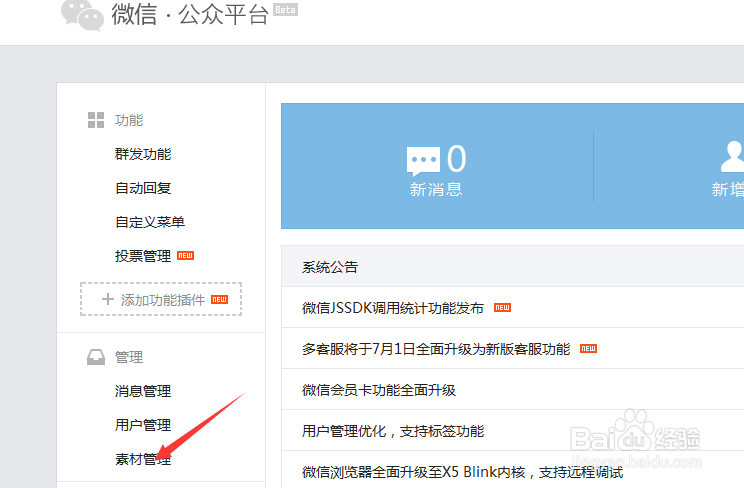This screenshot has width=744, height=488.
Task: Open announcement 微信JSSDK调用统计功能发布
Action: point(393,309)
